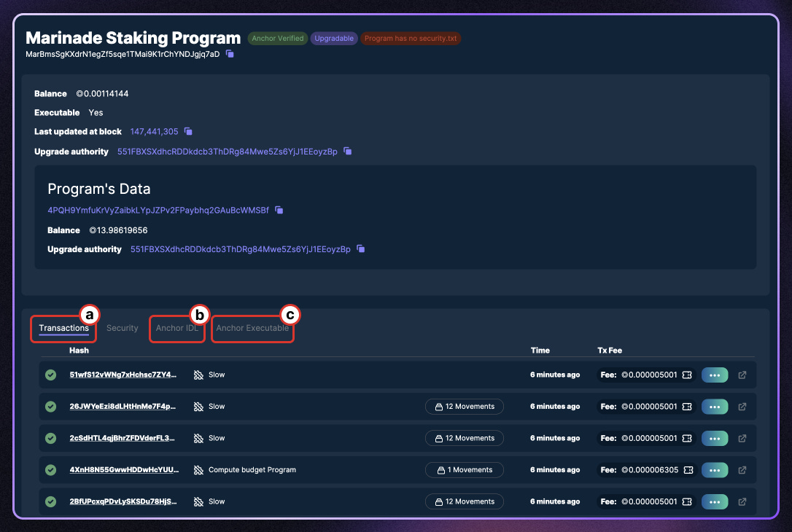Click success status icon for 51wfS12v transaction
Viewport: 792px width, 532px height.
[50, 375]
